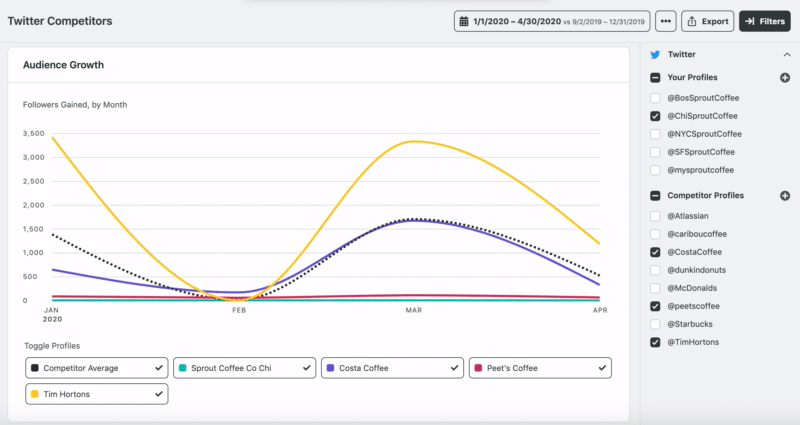Toggle the Competitor Average chart line
800x425 pixels.
tap(96, 368)
